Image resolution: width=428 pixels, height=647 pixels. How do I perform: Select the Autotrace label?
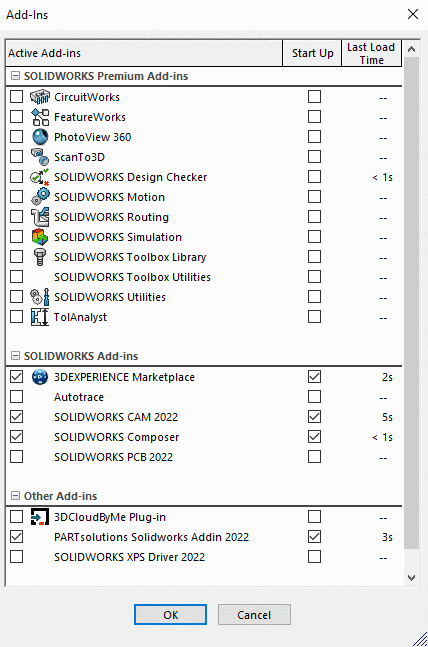coord(79,397)
